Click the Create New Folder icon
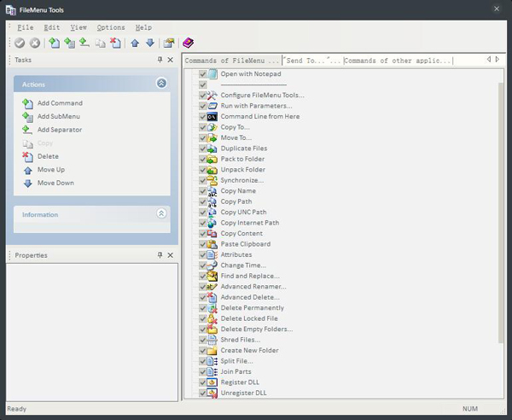Viewport: 512px width, 420px height. point(212,351)
